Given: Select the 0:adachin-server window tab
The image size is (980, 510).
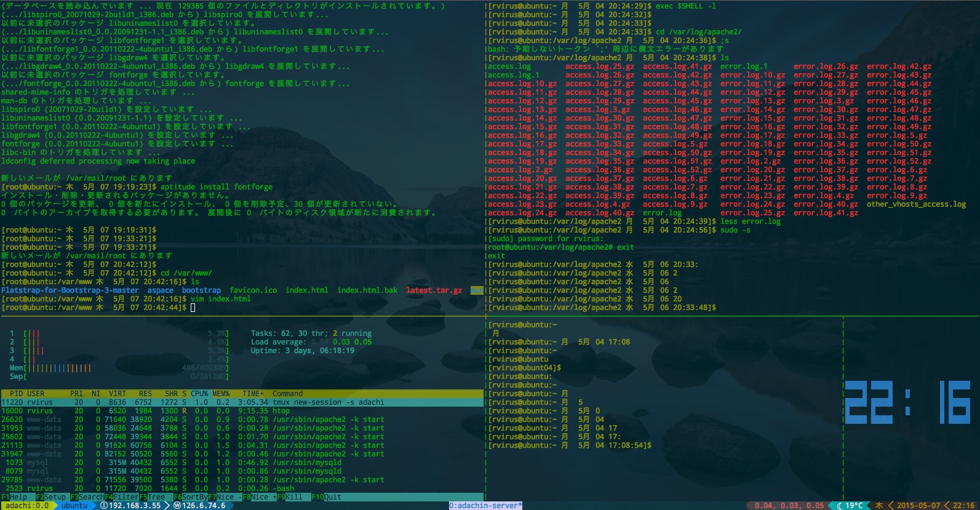Looking at the screenshot, I should point(485,506).
